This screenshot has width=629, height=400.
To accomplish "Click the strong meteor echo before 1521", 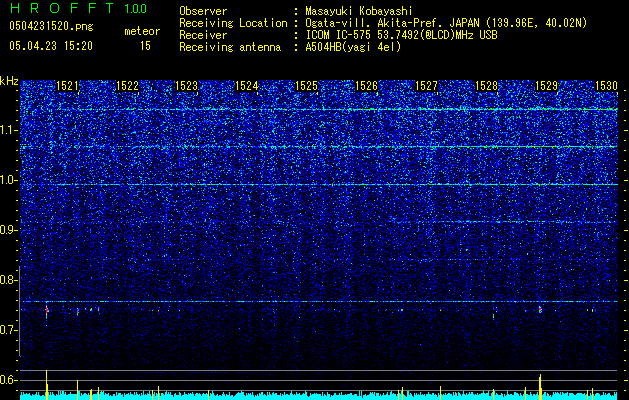I will pos(47,312).
